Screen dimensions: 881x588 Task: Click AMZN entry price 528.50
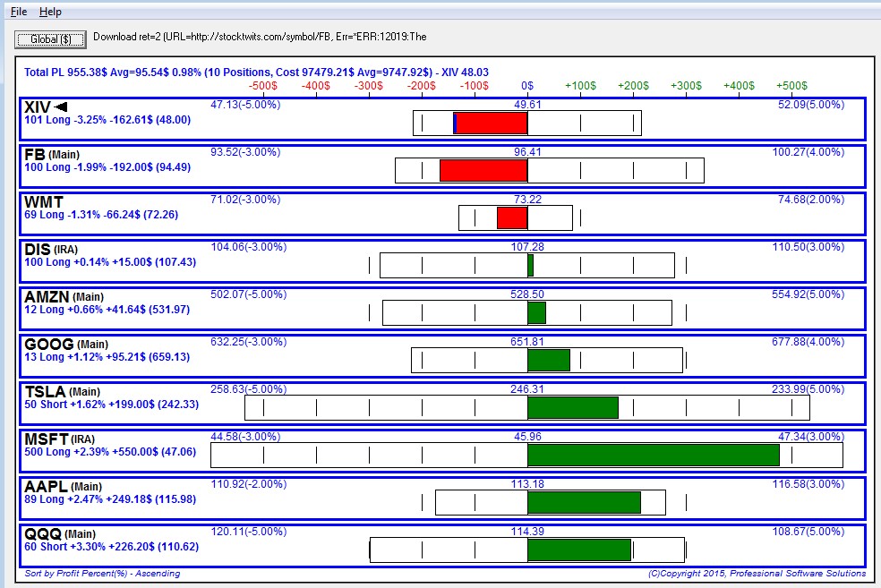pyautogui.click(x=527, y=294)
